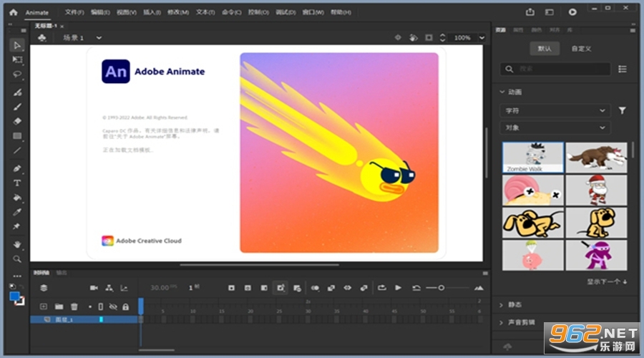644x358 pixels.
Task: Toggle the Onion Skin button
Action: (315, 288)
